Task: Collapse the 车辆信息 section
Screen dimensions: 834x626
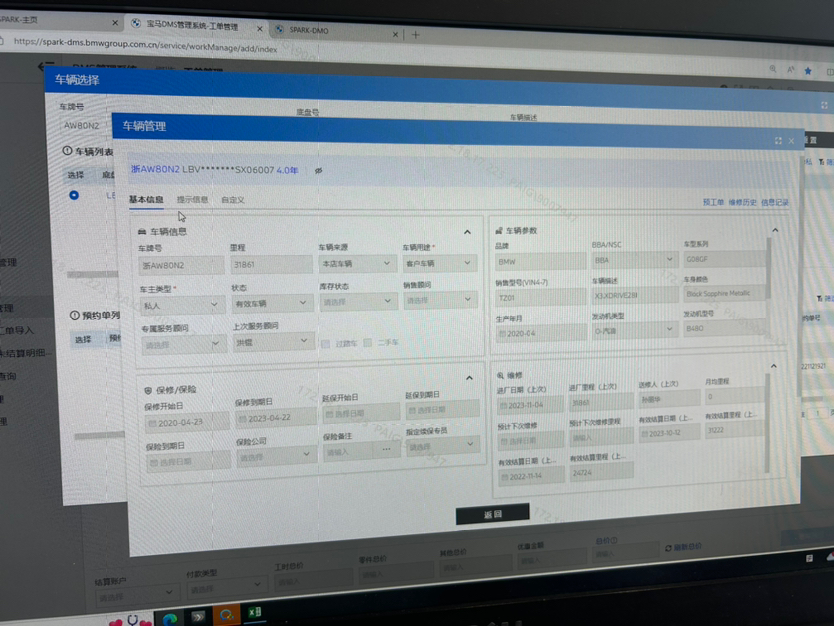Action: point(467,232)
